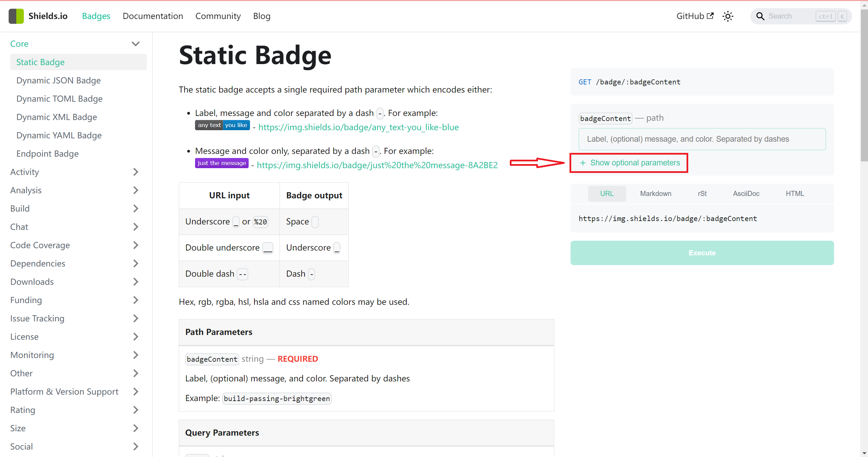
Task: Expand the Funding category chevron
Action: tap(135, 300)
